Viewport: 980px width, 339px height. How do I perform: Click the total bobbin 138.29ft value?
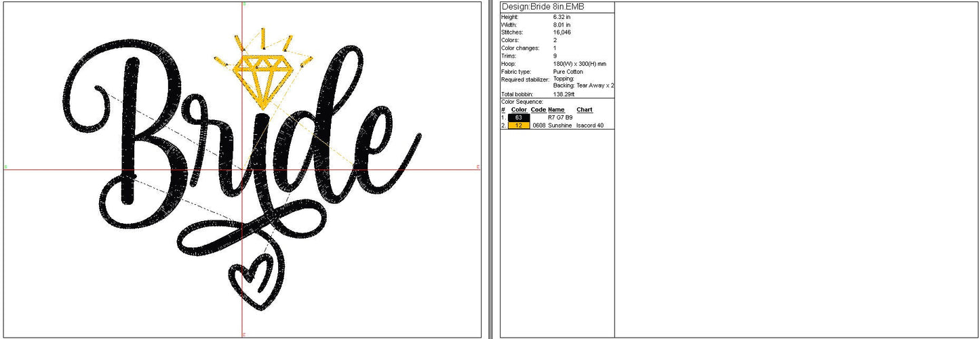tap(564, 94)
